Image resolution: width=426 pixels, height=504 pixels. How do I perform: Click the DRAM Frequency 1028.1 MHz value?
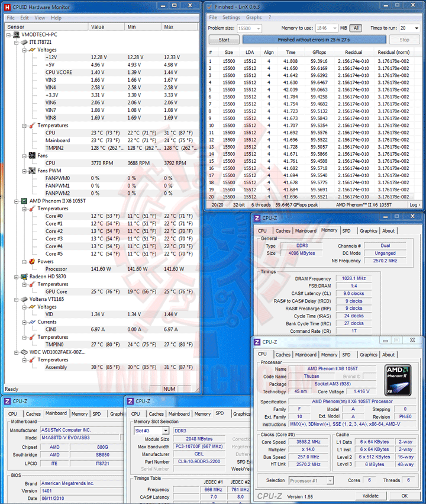click(354, 278)
